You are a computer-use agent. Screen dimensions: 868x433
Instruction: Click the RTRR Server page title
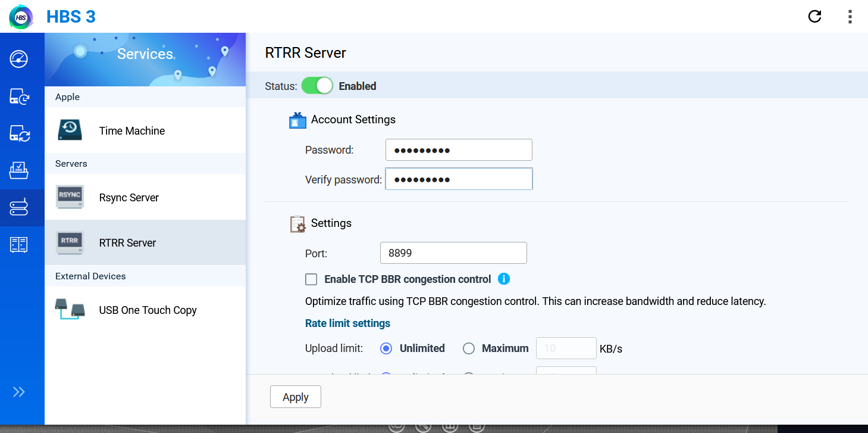point(305,52)
